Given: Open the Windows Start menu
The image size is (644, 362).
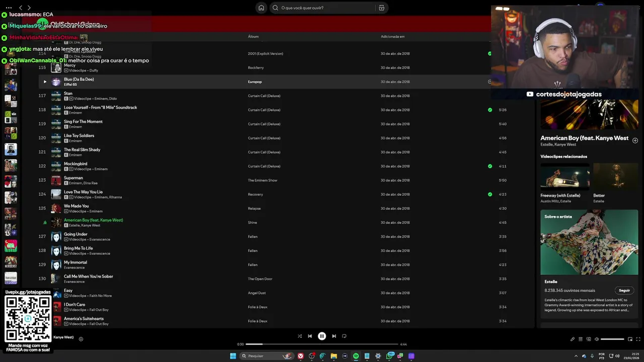Looking at the screenshot, I should (x=233, y=356).
